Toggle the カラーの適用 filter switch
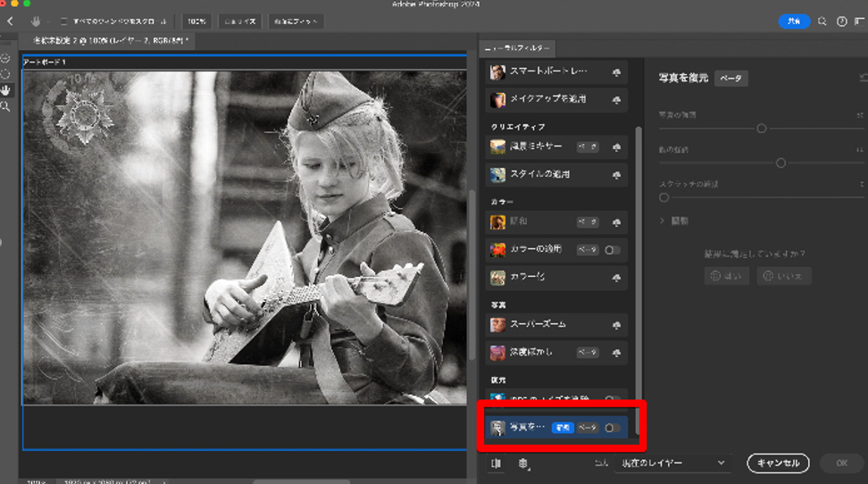The height and width of the screenshot is (484, 868). tap(612, 250)
